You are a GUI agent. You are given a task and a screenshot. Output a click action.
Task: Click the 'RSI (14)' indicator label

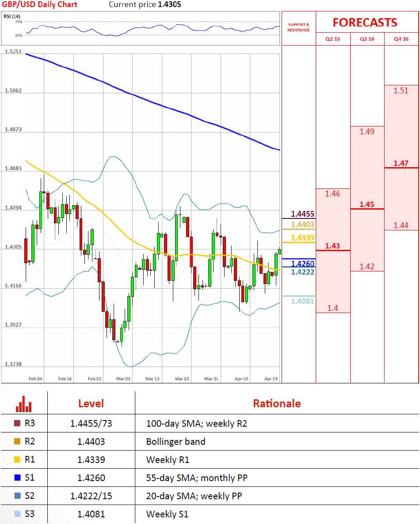coord(11,16)
